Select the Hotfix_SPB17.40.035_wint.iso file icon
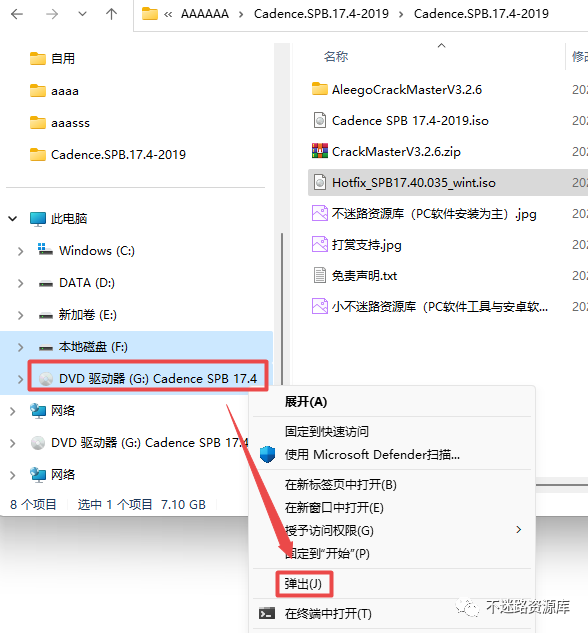The width and height of the screenshot is (588, 633). pos(320,182)
